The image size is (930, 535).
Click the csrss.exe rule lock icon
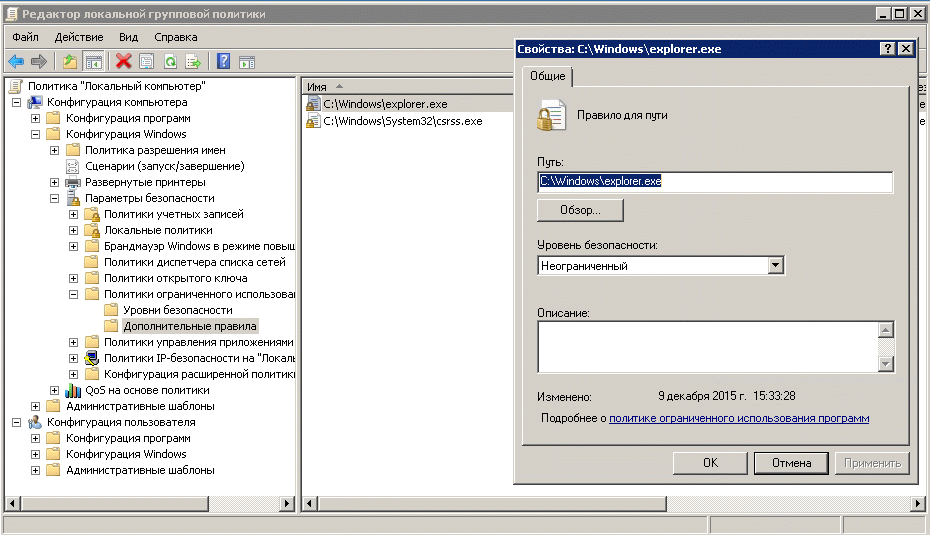313,122
